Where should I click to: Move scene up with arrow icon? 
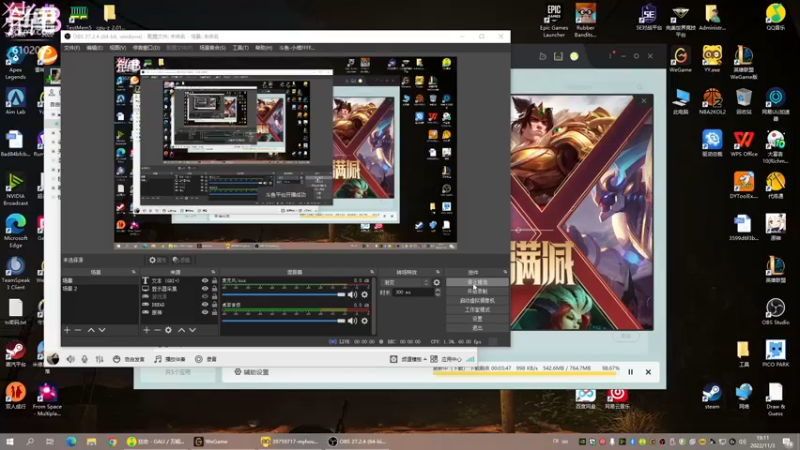91,330
